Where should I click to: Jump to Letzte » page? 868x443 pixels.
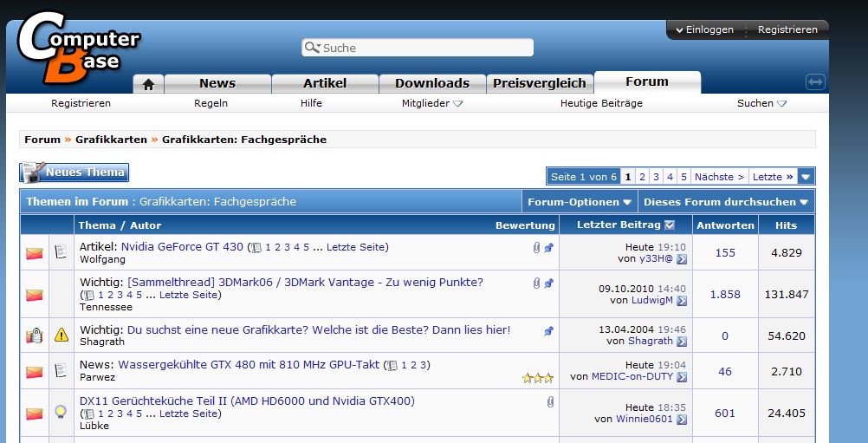tap(773, 177)
